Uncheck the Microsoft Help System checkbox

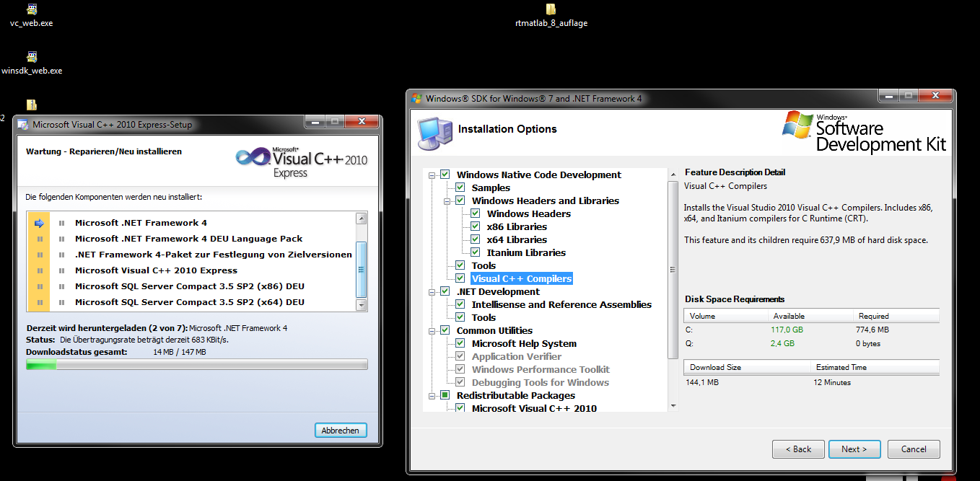460,344
